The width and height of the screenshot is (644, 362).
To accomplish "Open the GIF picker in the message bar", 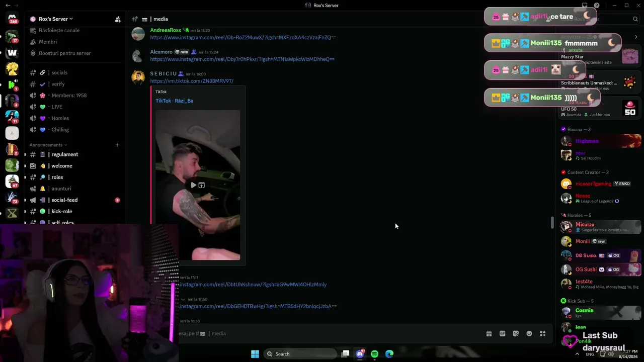I will (502, 333).
